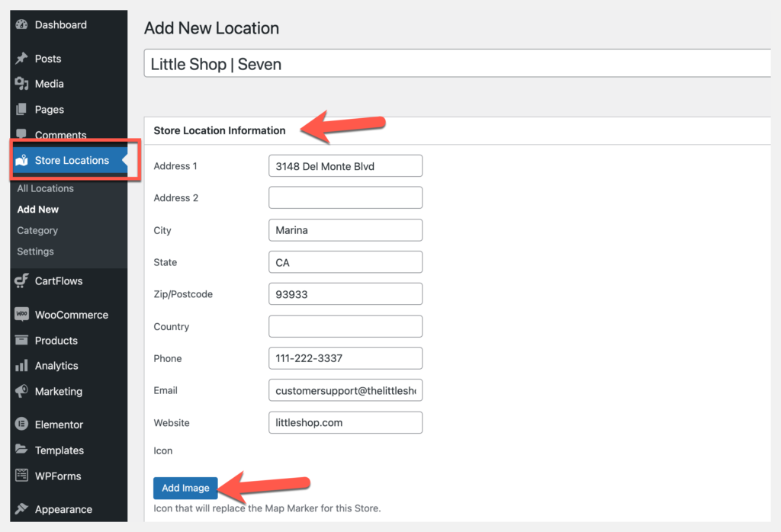Click the Add Image button
781x532 pixels.
(x=185, y=488)
